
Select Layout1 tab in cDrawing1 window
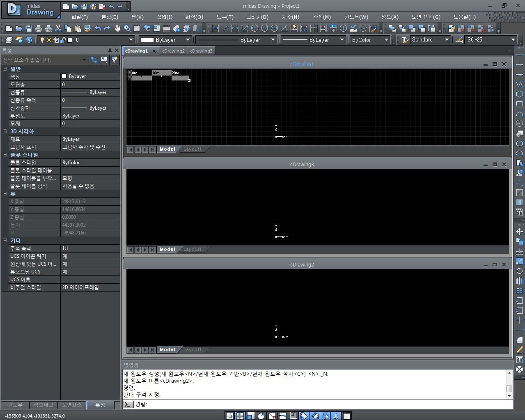192,149
